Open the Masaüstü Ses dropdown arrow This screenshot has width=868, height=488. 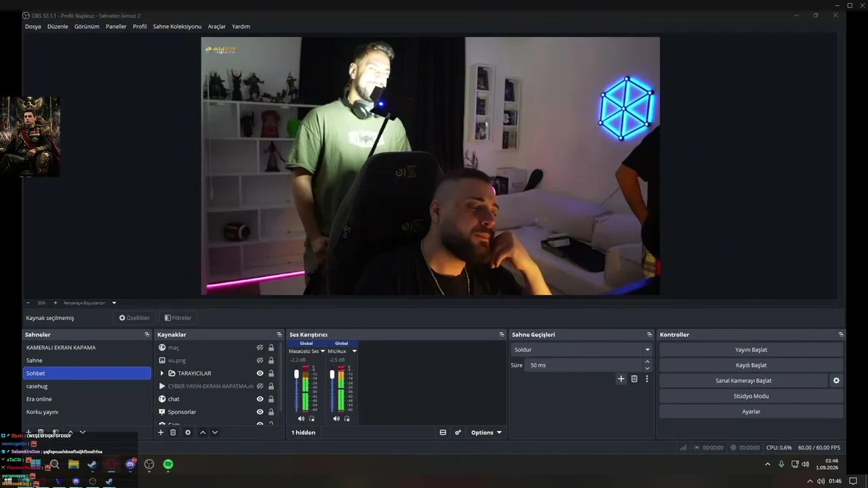coord(322,351)
